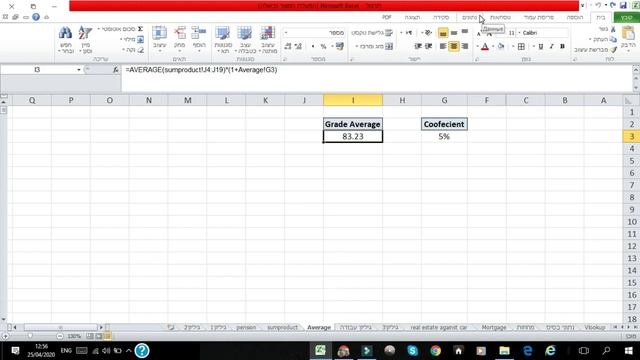Open the green File tab
Image resolution: width=640 pixels, height=360 pixels.
626,17
